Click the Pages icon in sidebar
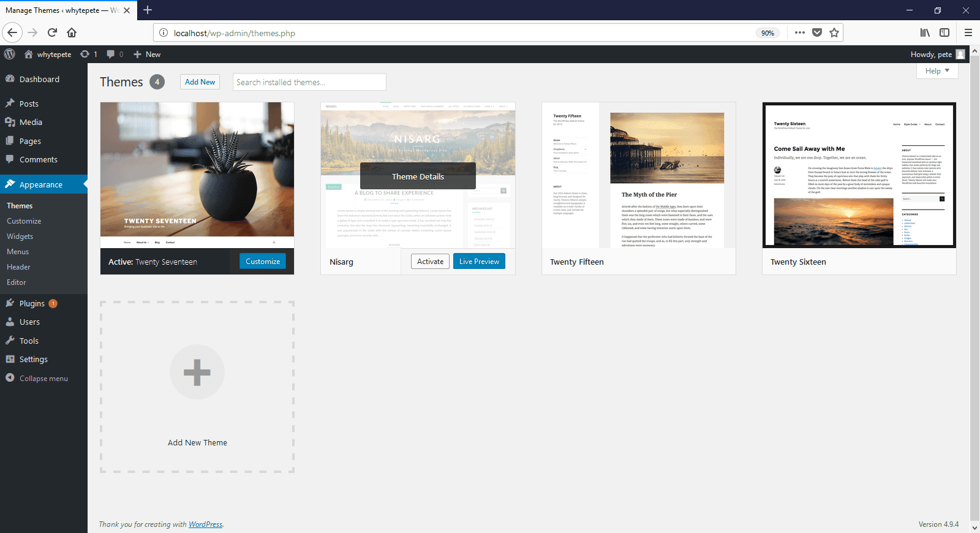980x533 pixels. point(10,141)
